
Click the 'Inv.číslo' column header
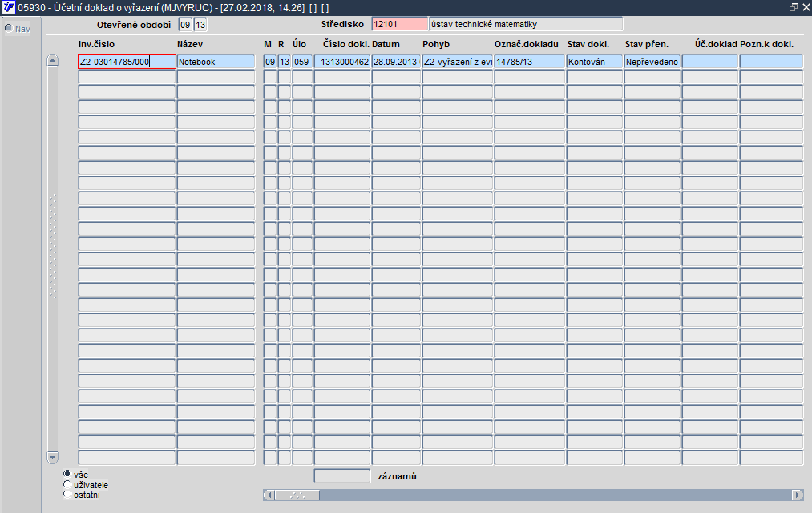(96, 44)
